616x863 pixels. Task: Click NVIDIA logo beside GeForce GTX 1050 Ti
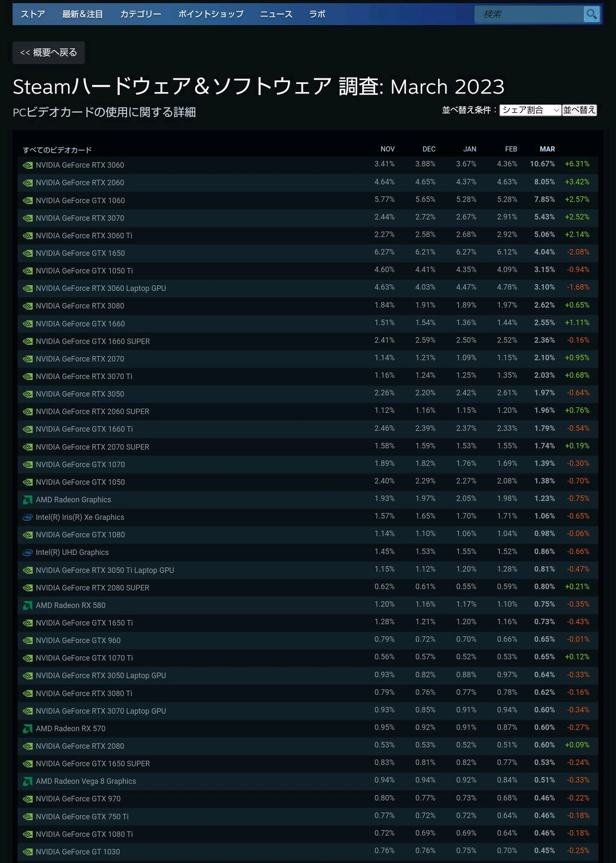28,271
